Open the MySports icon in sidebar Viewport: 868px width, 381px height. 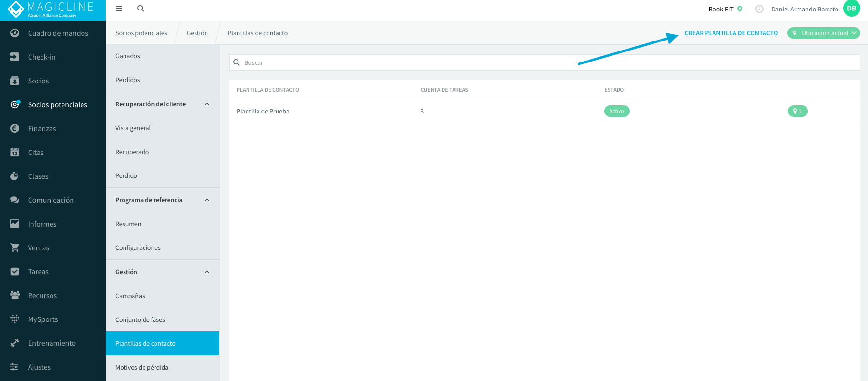tap(15, 319)
